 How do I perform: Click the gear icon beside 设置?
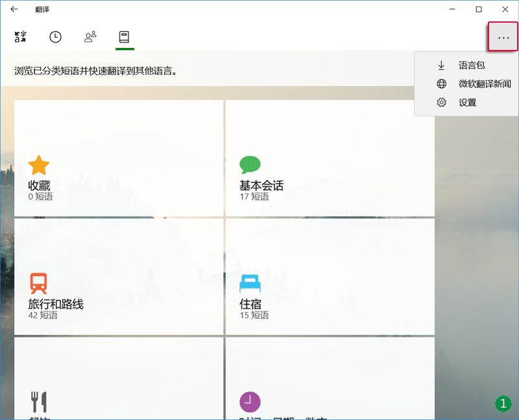click(x=441, y=103)
